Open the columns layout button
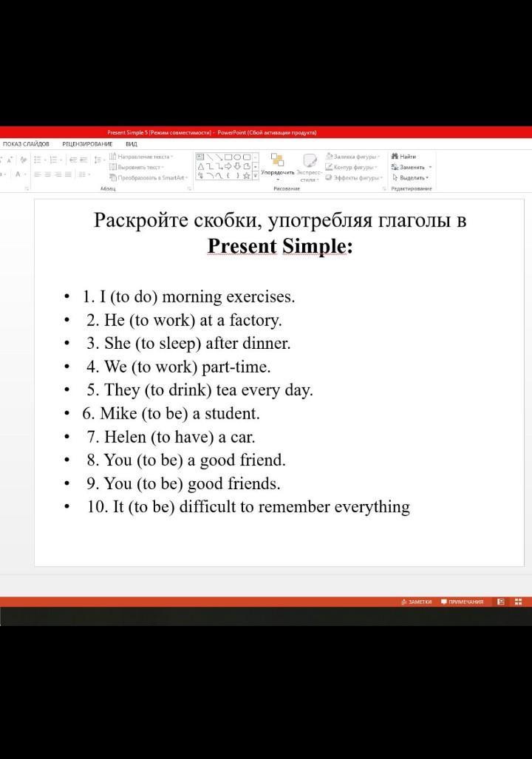The height and width of the screenshot is (759, 532). 83,174
